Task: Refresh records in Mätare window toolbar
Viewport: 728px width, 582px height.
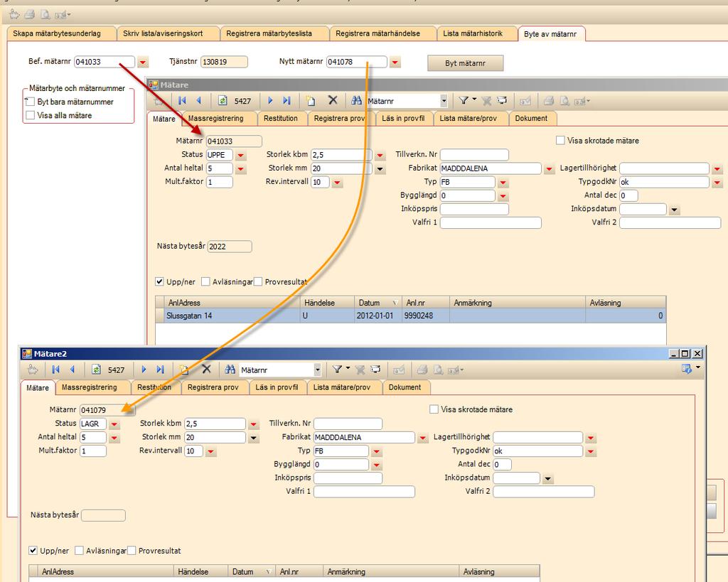Action: (x=223, y=101)
